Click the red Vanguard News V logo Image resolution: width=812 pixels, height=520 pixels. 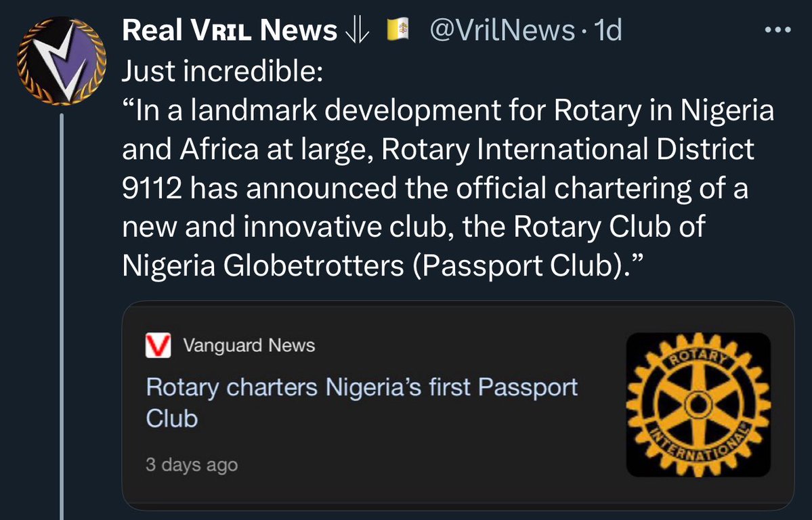(x=157, y=346)
